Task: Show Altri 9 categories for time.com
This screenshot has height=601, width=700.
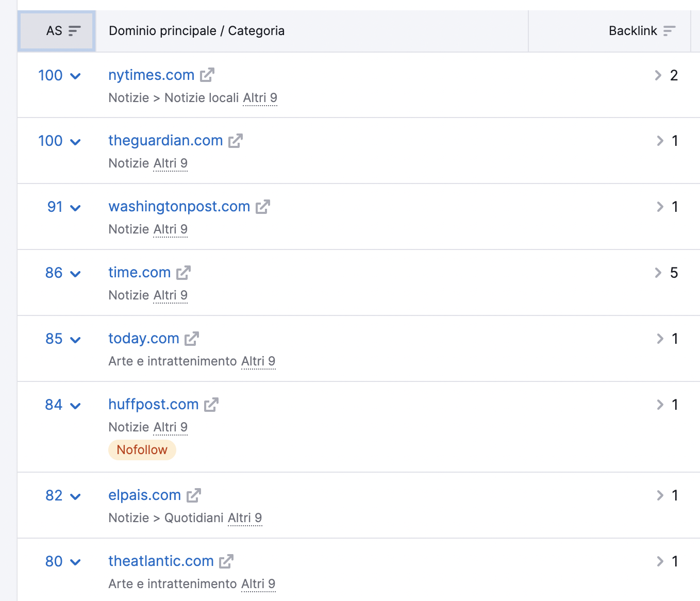Action: (171, 295)
